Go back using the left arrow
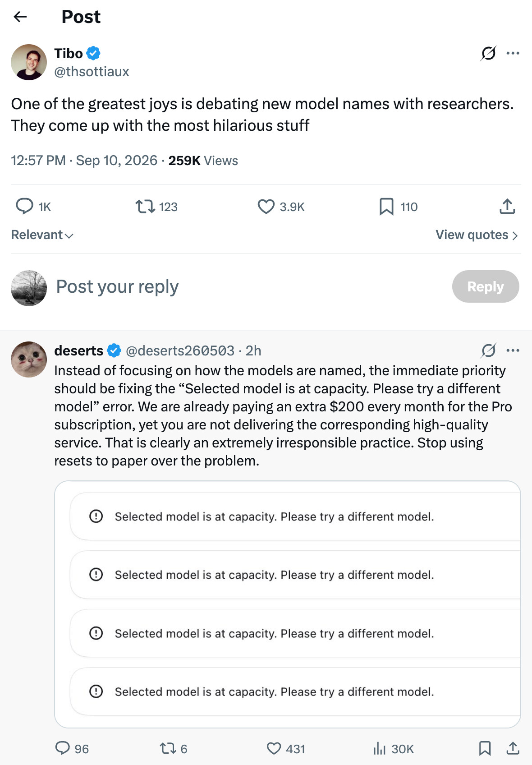Screen dimensions: 532x765 click(x=20, y=17)
